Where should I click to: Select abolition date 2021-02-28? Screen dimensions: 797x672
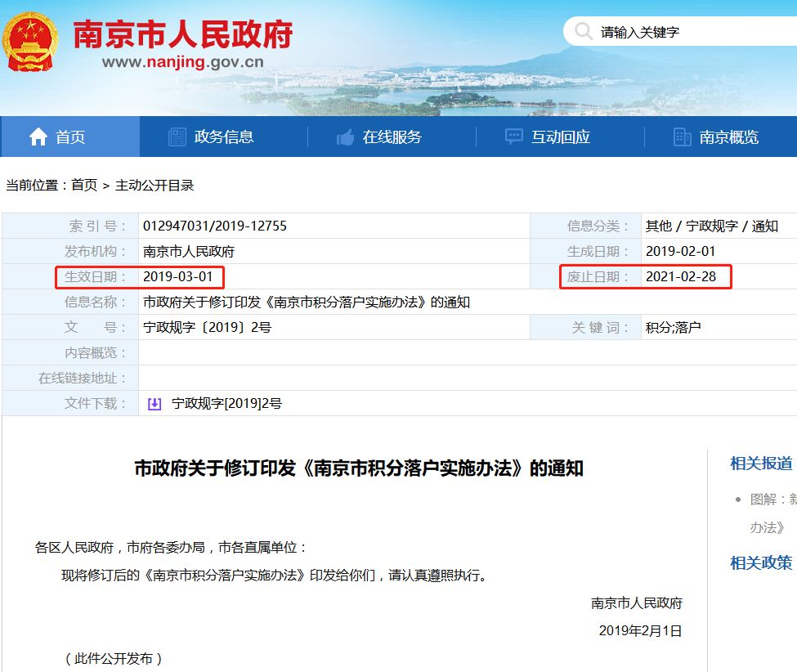click(x=681, y=276)
